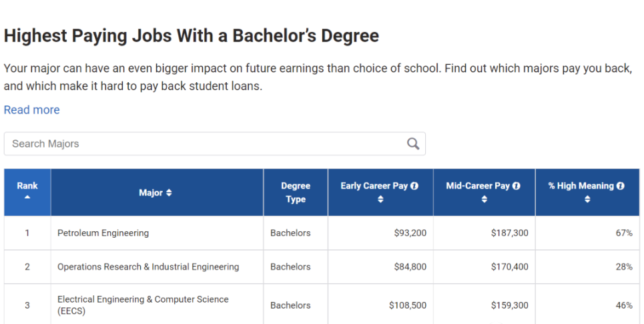Click the page heading Highest Paying Jobs

click(x=192, y=35)
